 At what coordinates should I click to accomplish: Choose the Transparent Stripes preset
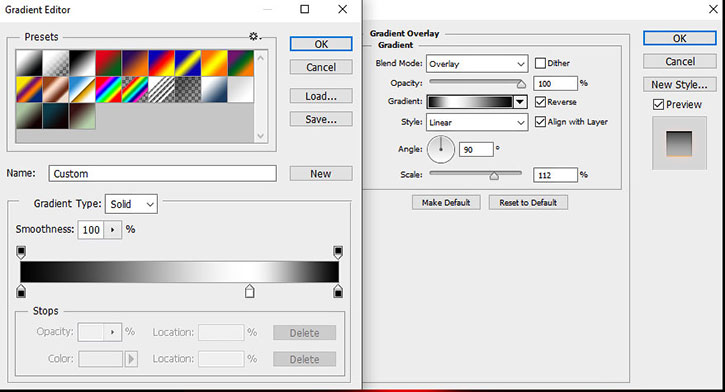161,89
